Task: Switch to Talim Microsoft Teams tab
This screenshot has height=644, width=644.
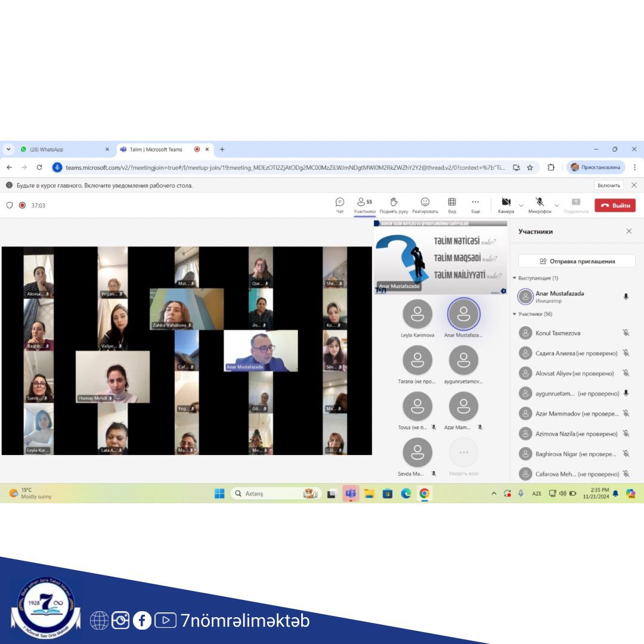Action: [x=156, y=150]
